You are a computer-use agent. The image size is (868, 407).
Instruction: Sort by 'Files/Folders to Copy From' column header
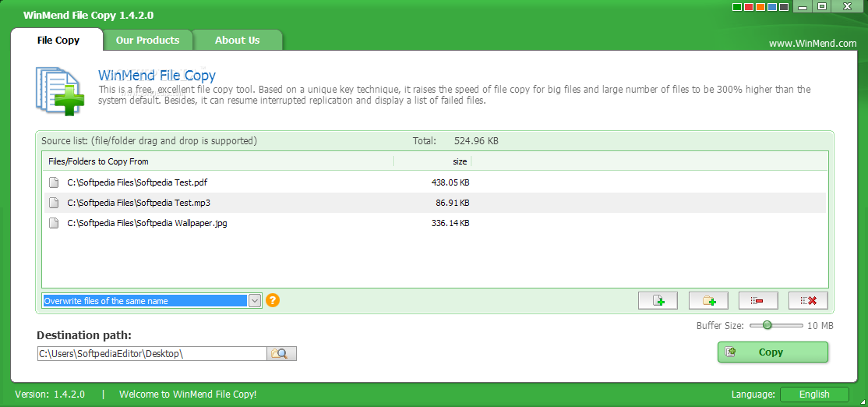point(218,161)
